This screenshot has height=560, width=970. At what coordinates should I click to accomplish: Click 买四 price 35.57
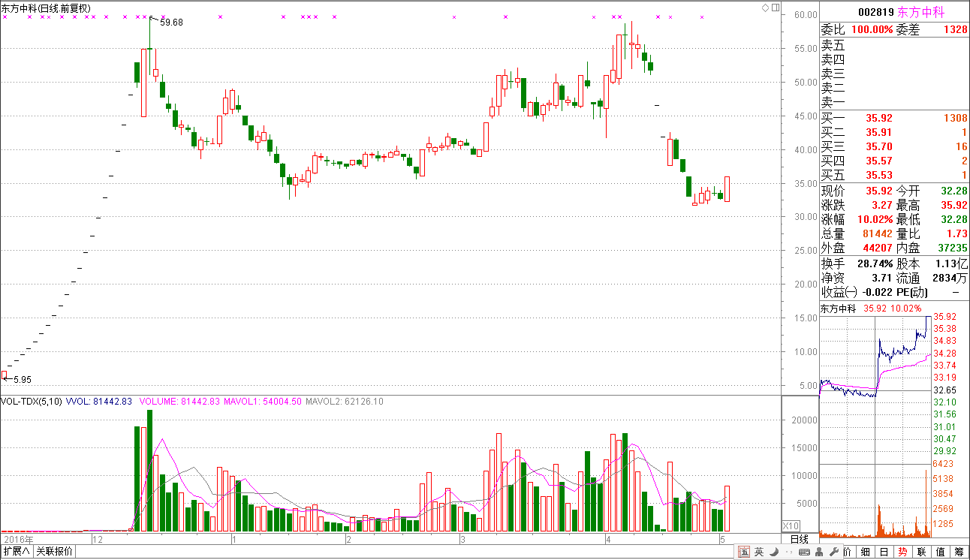tap(879, 161)
